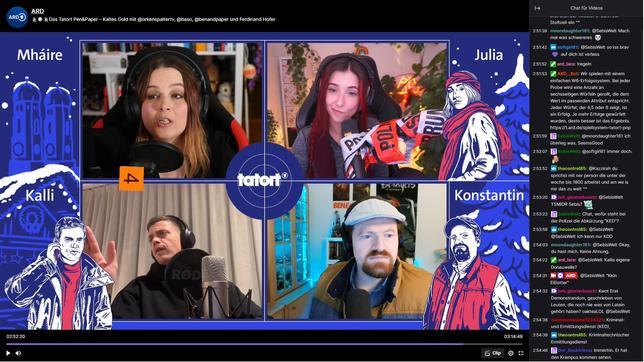Viewport: 644px width, 362px height.
Task: Jump to chat timestamp 2:51:52
Action: [x=540, y=64]
